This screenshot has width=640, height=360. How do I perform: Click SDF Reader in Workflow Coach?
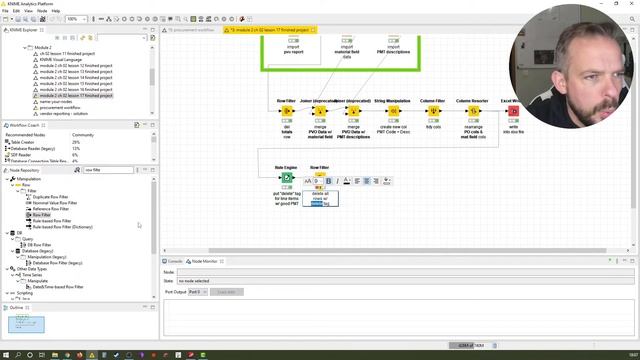pyautogui.click(x=21, y=155)
